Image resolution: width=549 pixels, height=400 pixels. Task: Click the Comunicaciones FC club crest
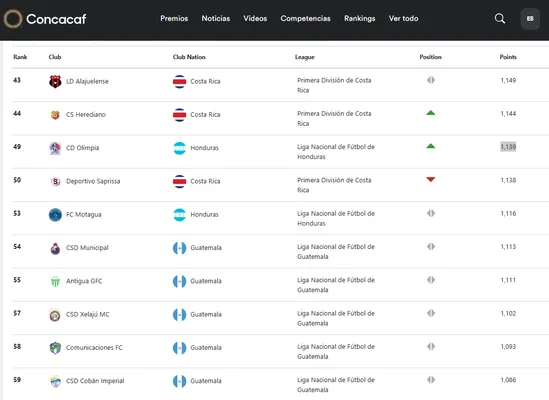coord(55,348)
